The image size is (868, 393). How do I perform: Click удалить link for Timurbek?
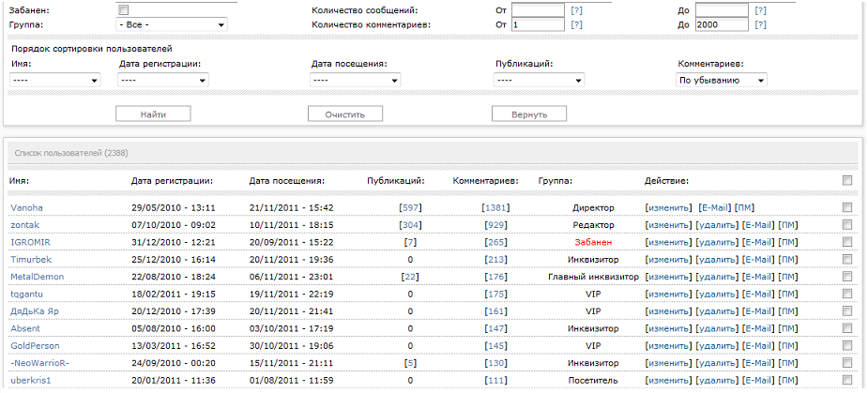pyautogui.click(x=717, y=259)
